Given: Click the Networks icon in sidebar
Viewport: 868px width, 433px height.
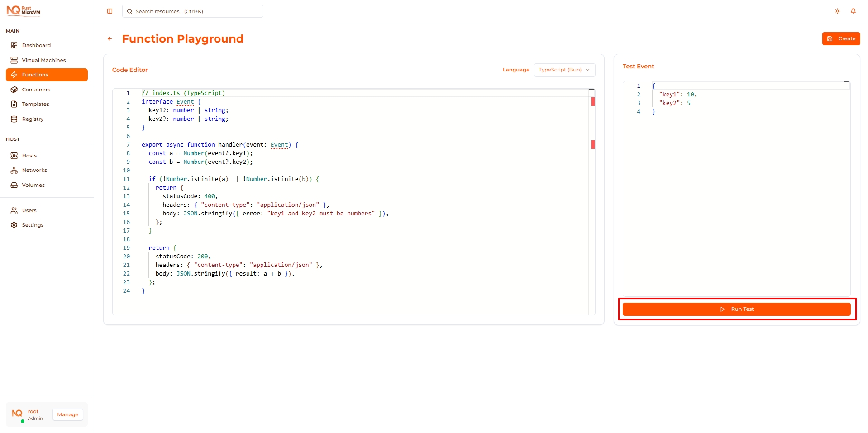Looking at the screenshot, I should (14, 170).
